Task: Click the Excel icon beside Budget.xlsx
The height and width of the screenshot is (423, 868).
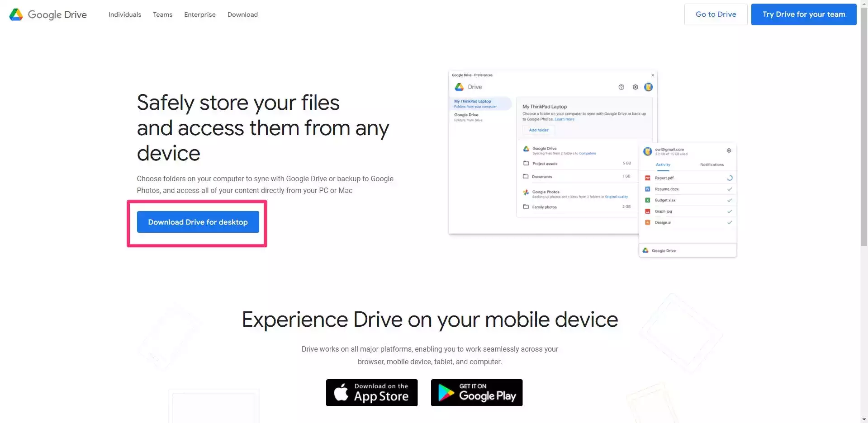Action: click(x=647, y=200)
